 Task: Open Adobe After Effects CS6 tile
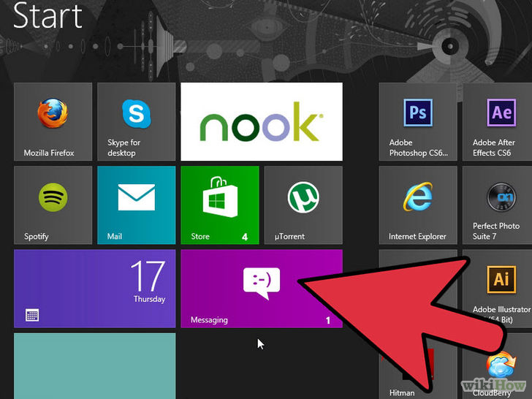497,121
